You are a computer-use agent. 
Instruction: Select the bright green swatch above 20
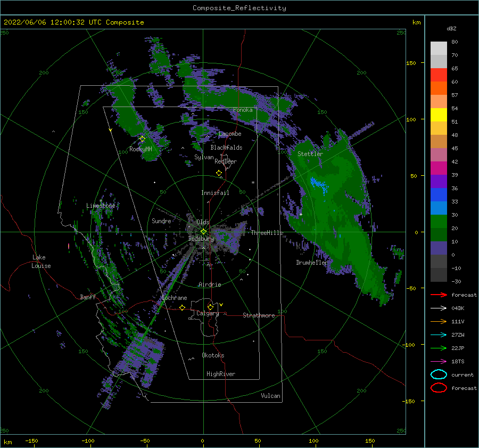[x=439, y=221]
